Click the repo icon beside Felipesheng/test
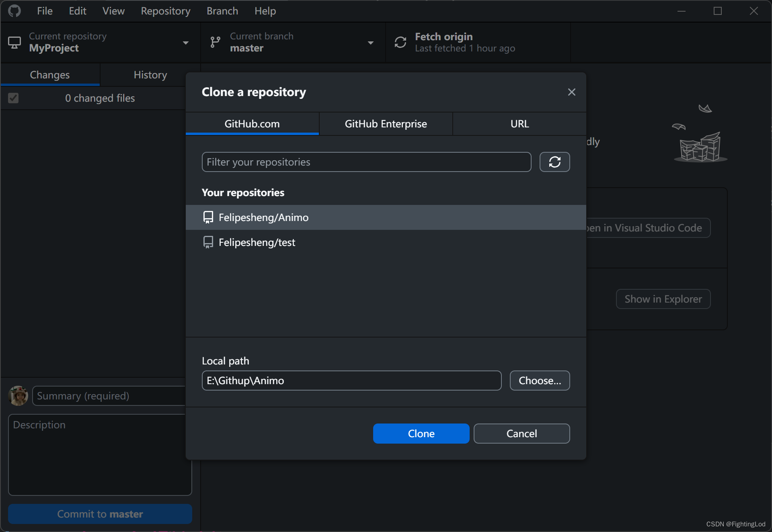The width and height of the screenshot is (772, 532). 208,242
